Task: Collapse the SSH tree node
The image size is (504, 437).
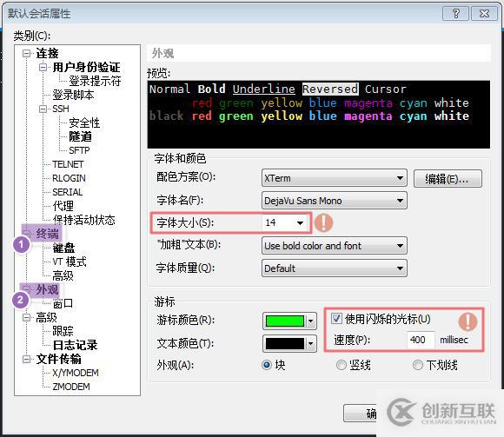Action: point(43,109)
